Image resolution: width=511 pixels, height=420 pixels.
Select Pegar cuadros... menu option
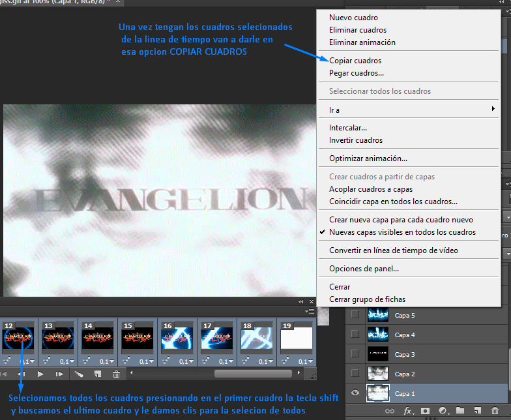tap(409, 73)
